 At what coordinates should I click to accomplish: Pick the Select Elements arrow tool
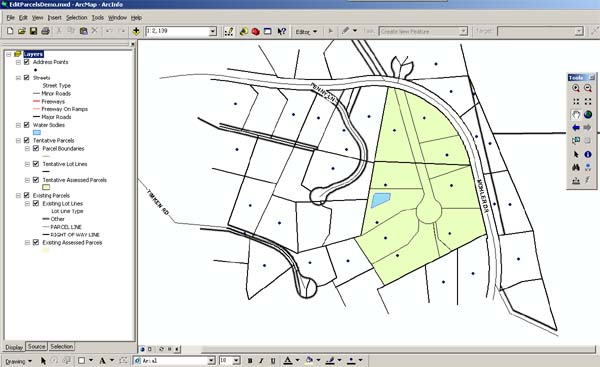click(576, 154)
